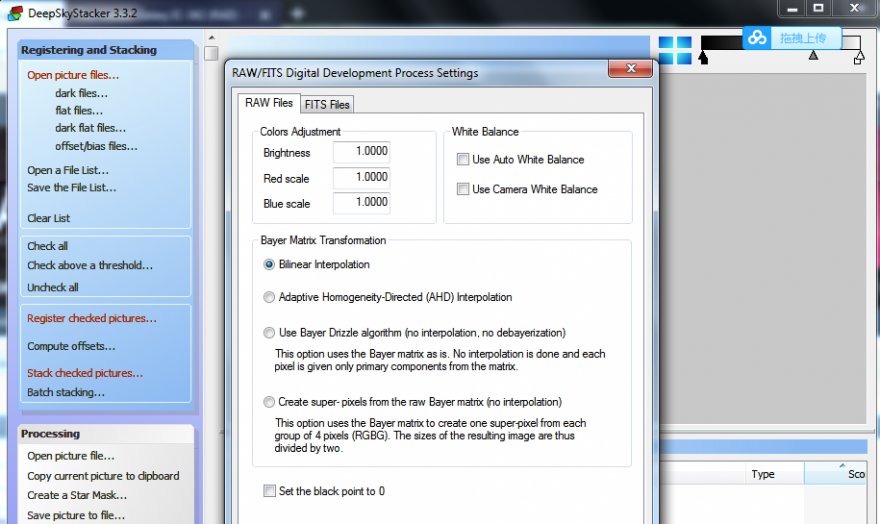The height and width of the screenshot is (524, 880).
Task: Click the Baidu cloud upload icon
Action: 757,38
